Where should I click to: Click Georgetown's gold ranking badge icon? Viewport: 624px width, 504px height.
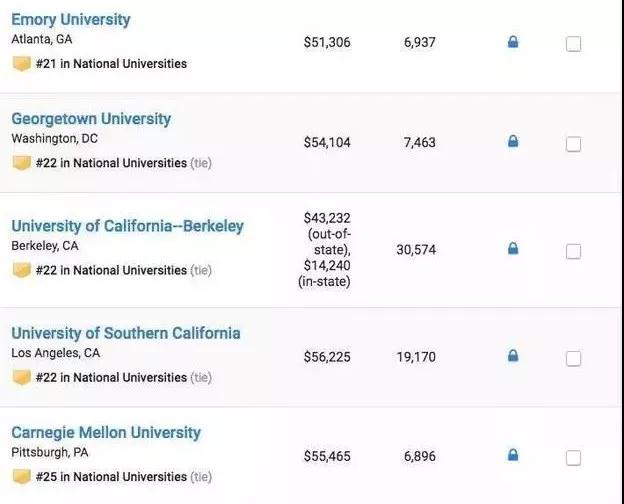[x=21, y=162]
